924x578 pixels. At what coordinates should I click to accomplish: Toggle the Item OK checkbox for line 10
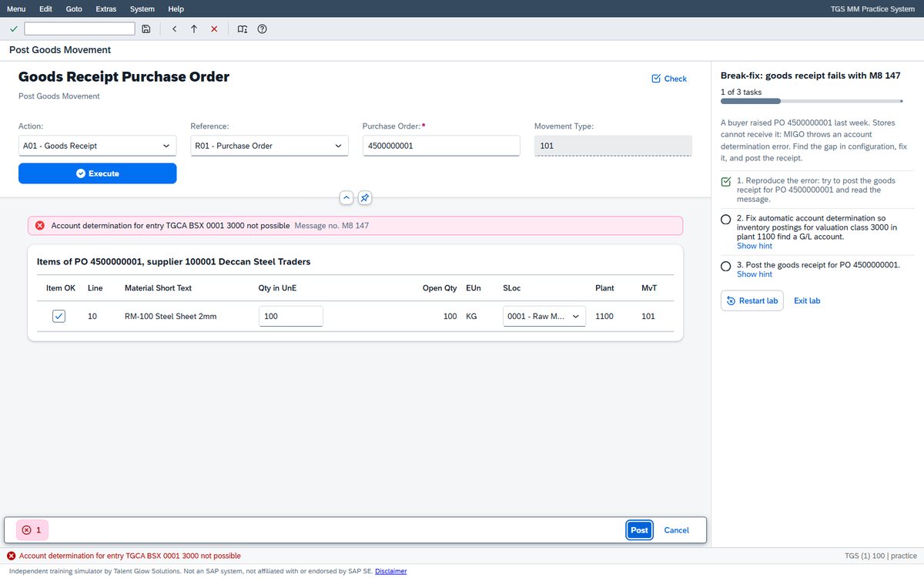click(x=59, y=316)
